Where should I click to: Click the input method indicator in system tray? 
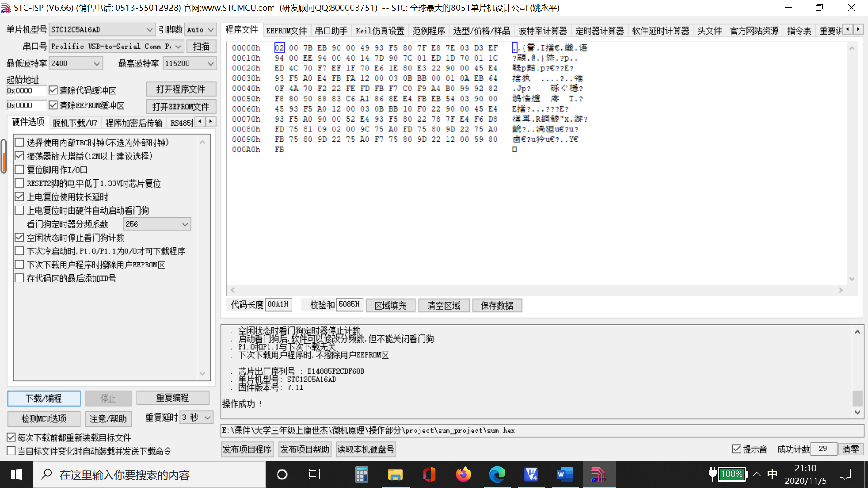point(772,474)
